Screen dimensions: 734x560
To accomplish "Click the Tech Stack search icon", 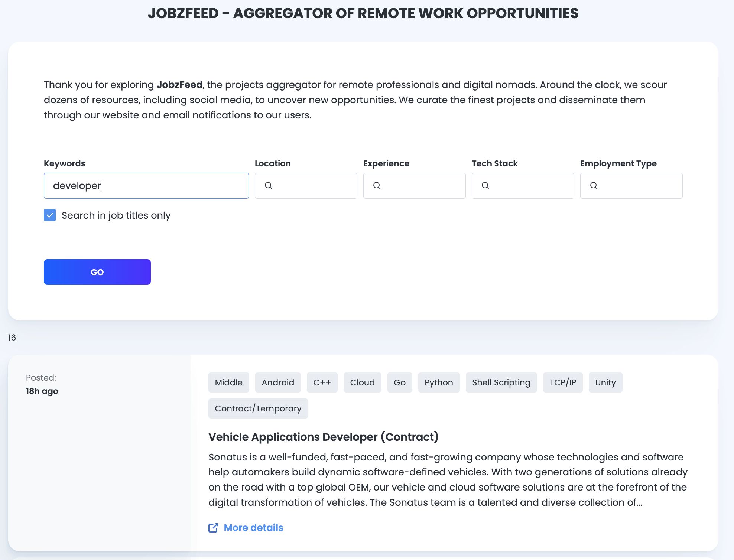I will click(485, 186).
